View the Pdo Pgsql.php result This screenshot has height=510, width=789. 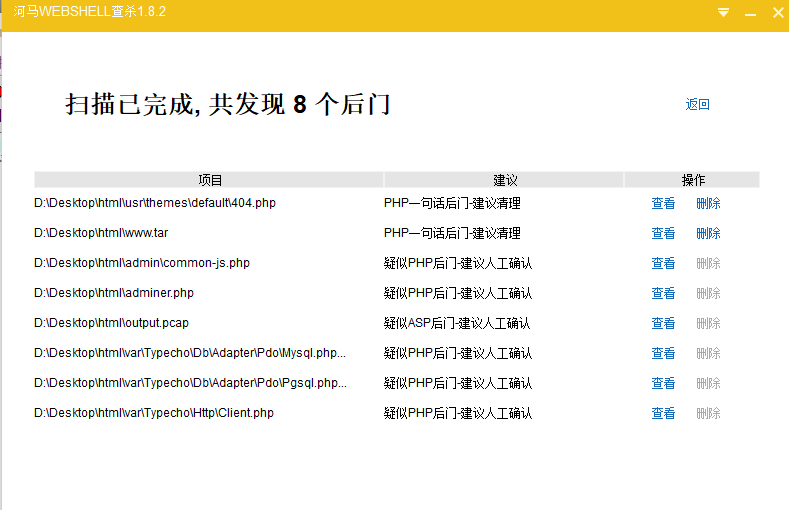(663, 383)
